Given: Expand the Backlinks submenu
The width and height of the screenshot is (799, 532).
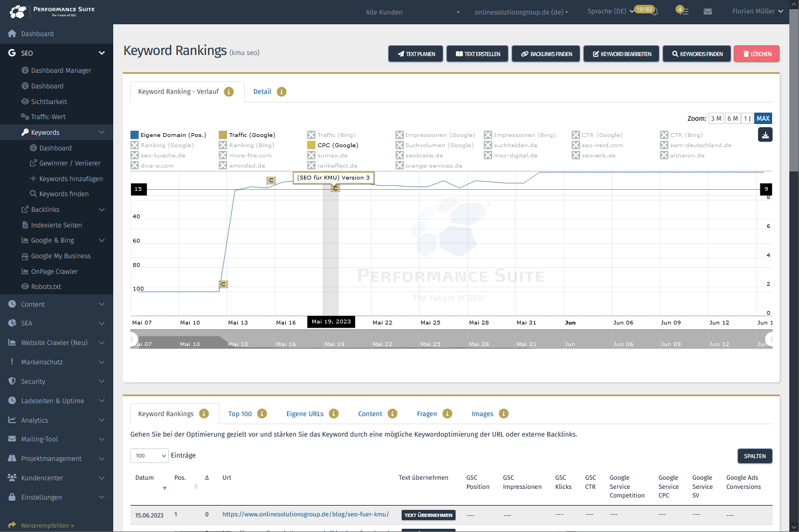Looking at the screenshot, I should (x=101, y=210).
